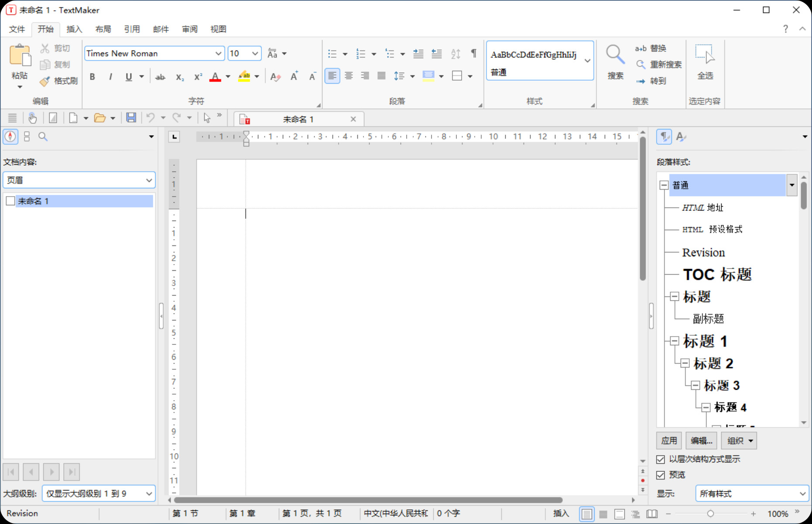This screenshot has width=812, height=524.
Task: Click the zoom slider handle
Action: tap(710, 514)
